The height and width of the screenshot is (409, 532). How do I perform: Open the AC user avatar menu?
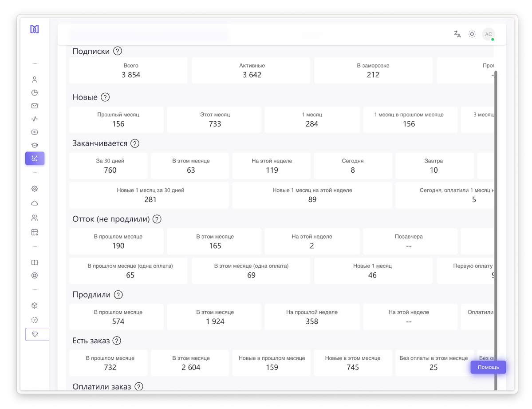tap(489, 34)
